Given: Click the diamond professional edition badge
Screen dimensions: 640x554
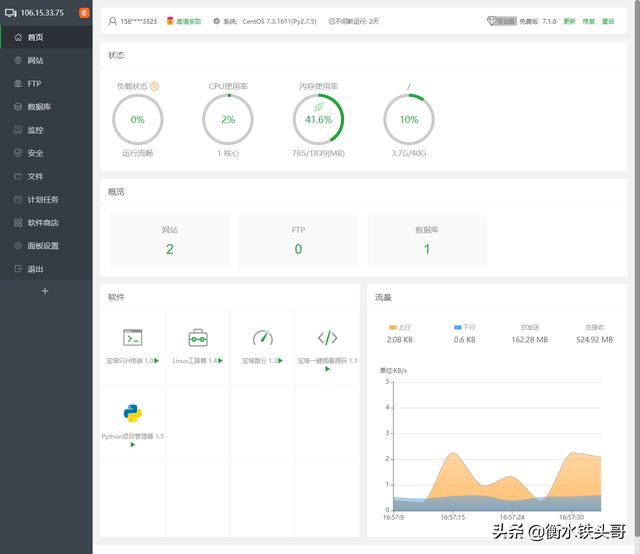Looking at the screenshot, I should (x=502, y=21).
